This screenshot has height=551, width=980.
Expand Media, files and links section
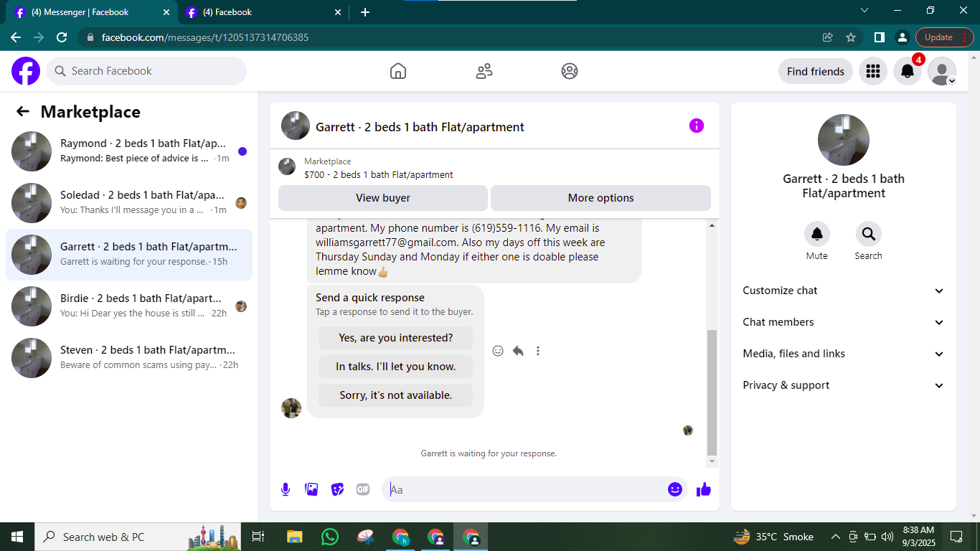(844, 354)
